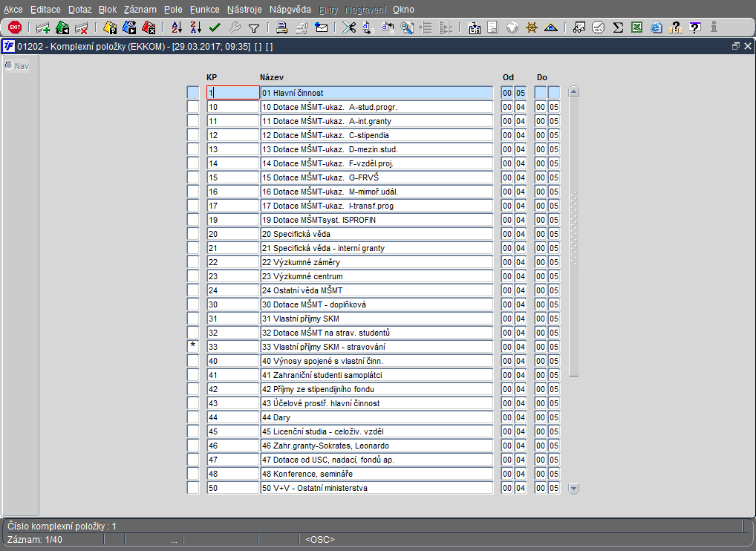Mark the row selector box for 44 Dary
This screenshot has width=756, height=551.
tap(193, 417)
